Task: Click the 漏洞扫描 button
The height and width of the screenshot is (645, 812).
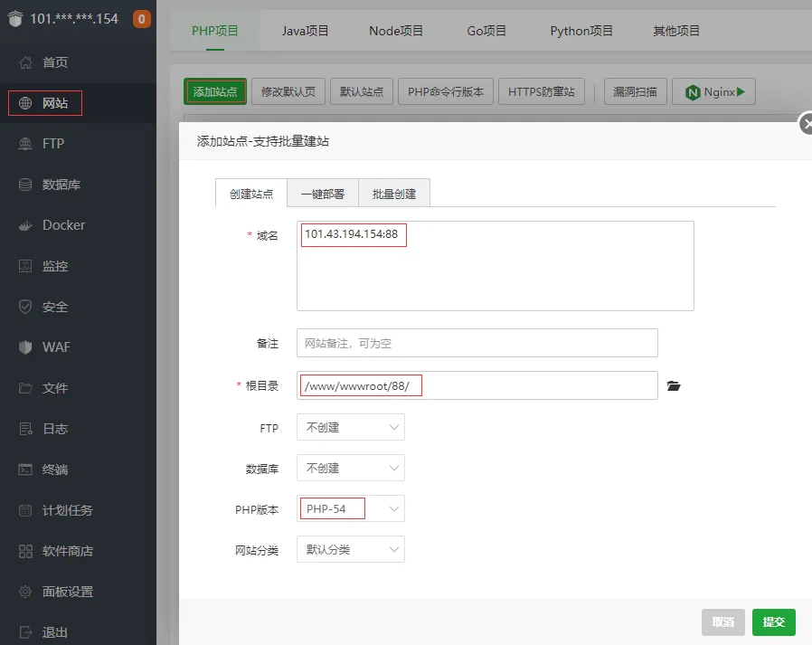Action: 636,91
